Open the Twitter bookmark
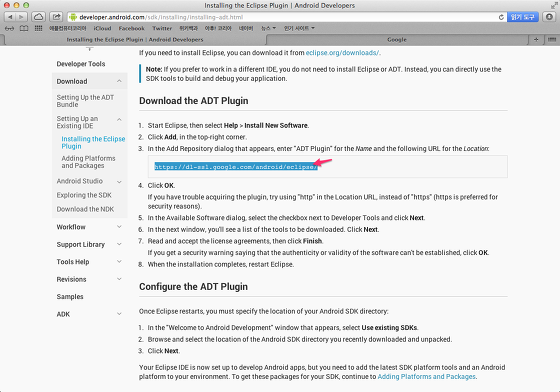 (162, 28)
